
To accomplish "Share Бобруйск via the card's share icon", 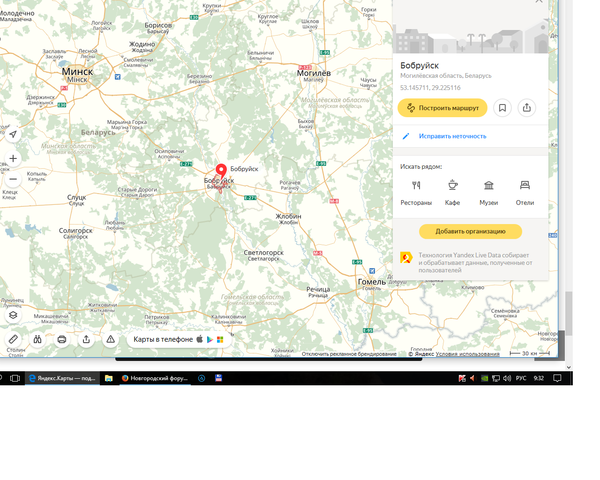I will [527, 108].
